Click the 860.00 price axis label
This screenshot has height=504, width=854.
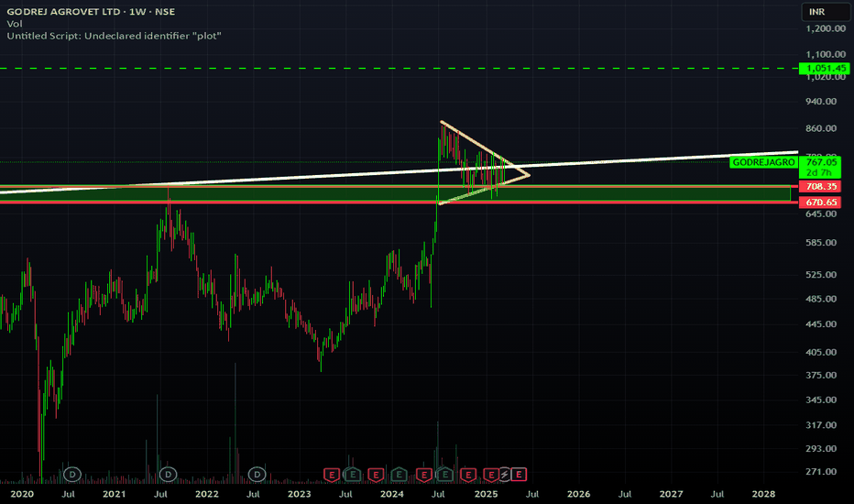point(821,128)
